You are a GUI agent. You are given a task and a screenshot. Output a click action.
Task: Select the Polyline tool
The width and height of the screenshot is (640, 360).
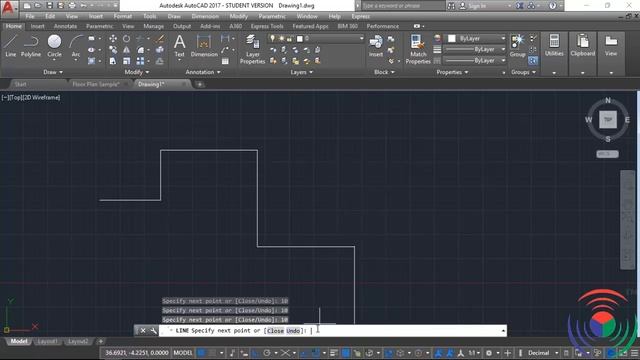31,46
